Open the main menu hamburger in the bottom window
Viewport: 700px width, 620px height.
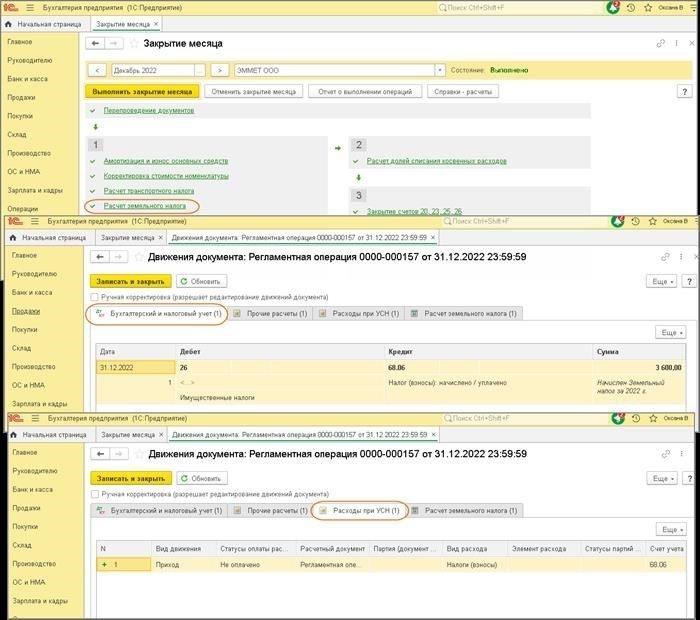click(x=35, y=418)
